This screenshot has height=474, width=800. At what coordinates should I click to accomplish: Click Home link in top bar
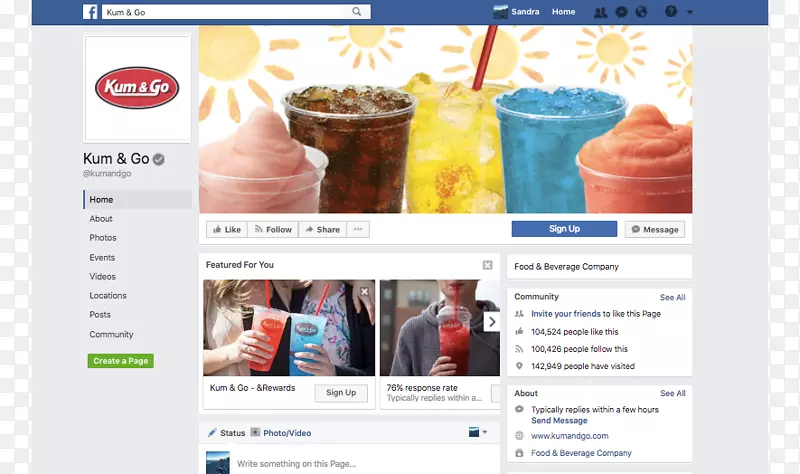563,12
